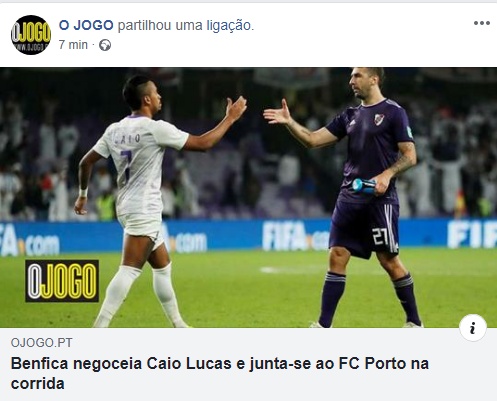The image size is (497, 401).
Task: Open the '7 min' post timestamp
Action: (x=73, y=45)
